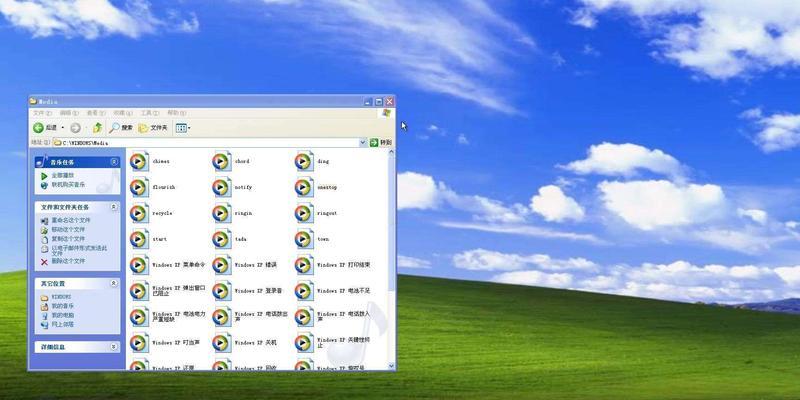Go up one folder level icon
The image size is (800, 400).
tap(97, 128)
